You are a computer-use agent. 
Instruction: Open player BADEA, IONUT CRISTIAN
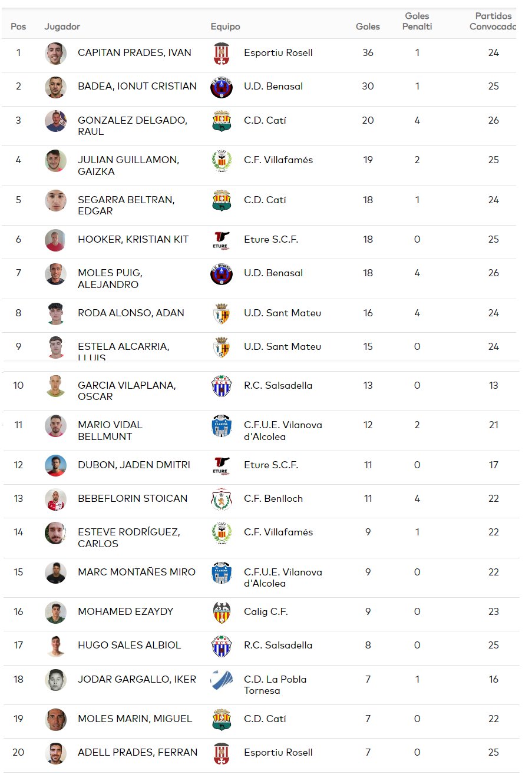(137, 86)
